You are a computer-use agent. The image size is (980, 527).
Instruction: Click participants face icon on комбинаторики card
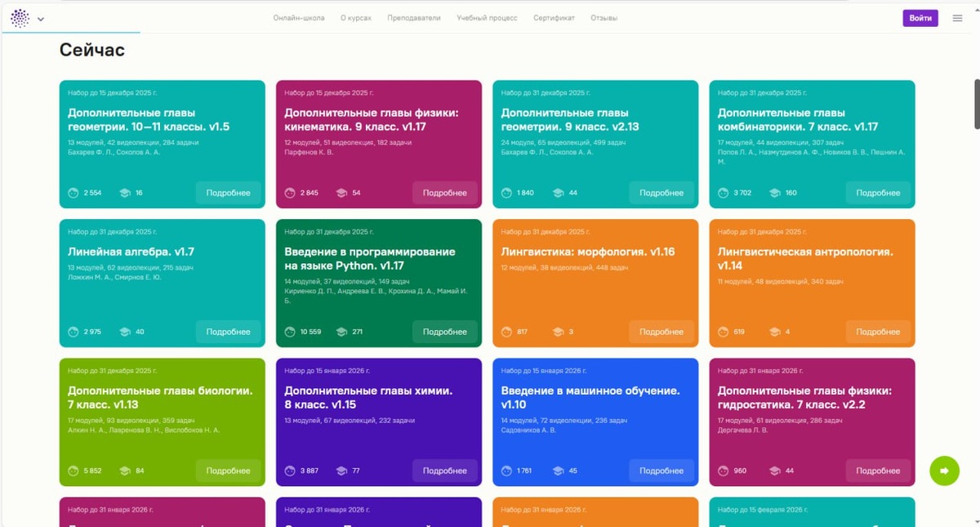pos(723,193)
